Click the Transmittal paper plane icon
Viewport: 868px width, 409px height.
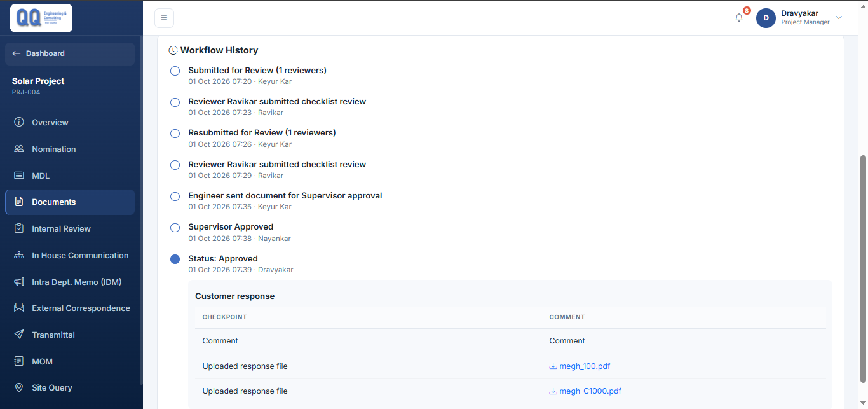pyautogui.click(x=19, y=335)
